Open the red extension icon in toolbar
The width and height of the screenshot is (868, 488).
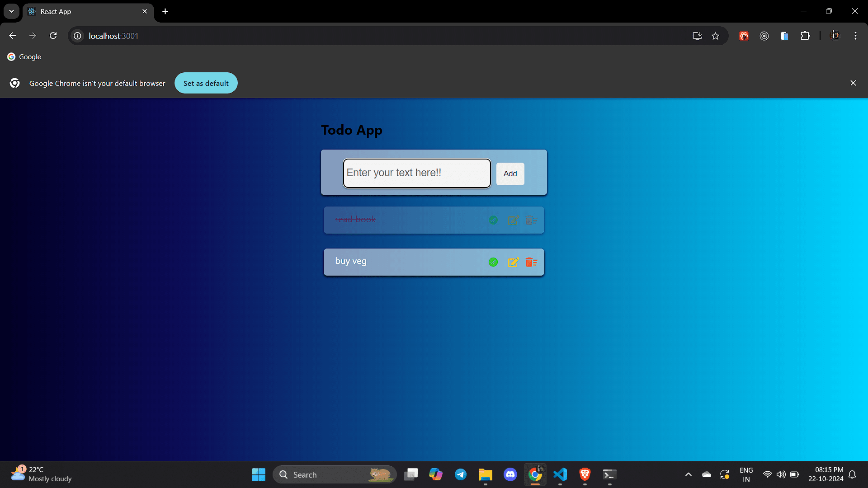744,36
